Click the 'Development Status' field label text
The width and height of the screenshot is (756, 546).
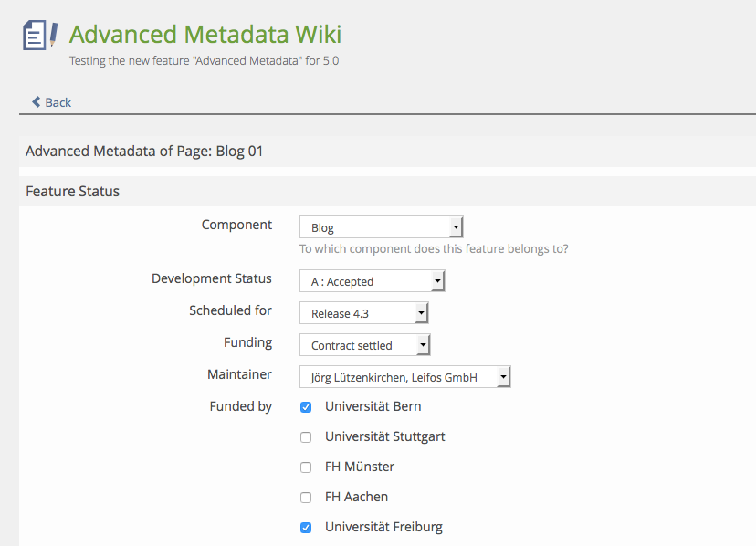212,278
